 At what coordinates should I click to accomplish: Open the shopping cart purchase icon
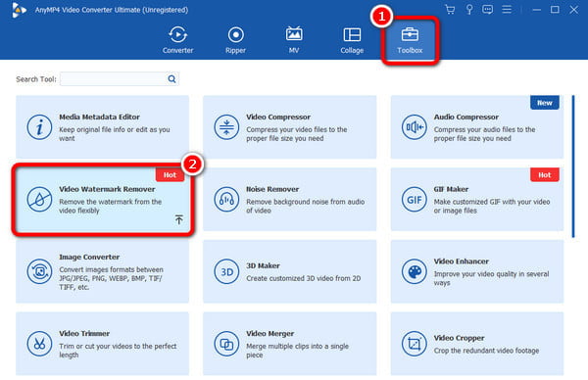450,10
